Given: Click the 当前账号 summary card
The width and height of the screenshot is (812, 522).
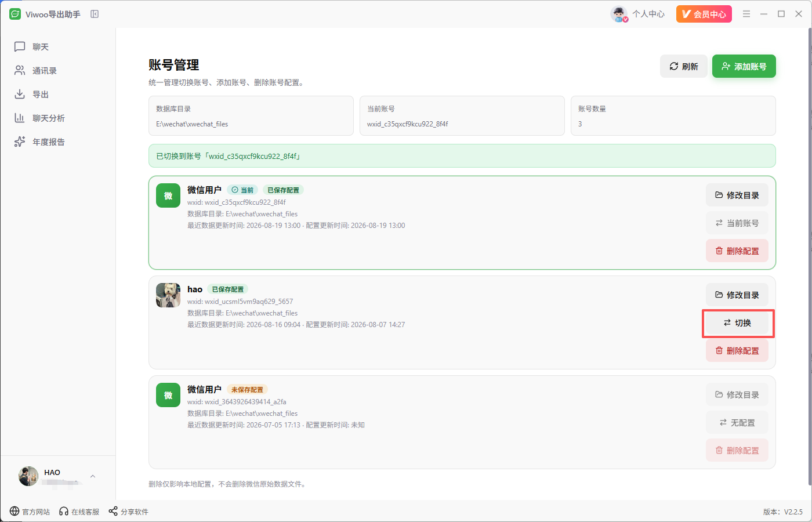Looking at the screenshot, I should point(462,116).
